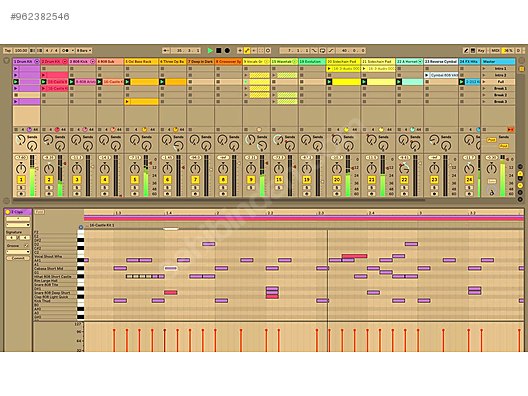The width and height of the screenshot is (528, 396).
Task: Click the Tap tempo button
Action: pyautogui.click(x=7, y=51)
